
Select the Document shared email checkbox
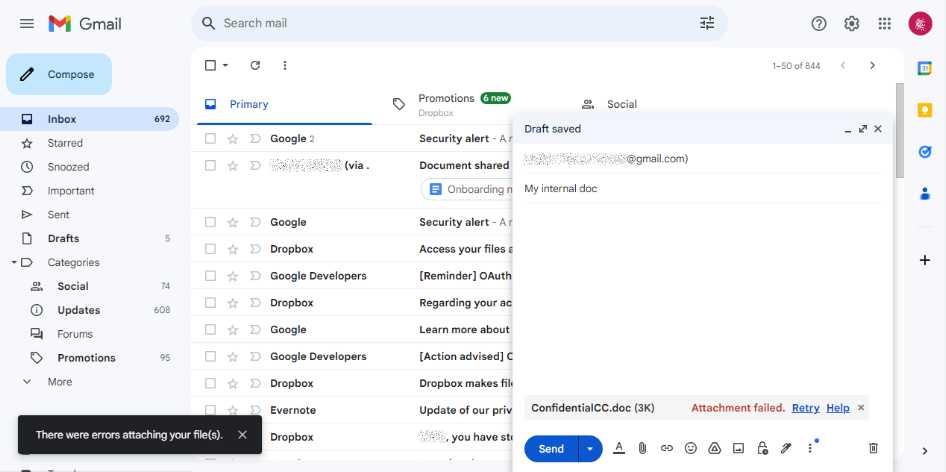pyautogui.click(x=210, y=165)
